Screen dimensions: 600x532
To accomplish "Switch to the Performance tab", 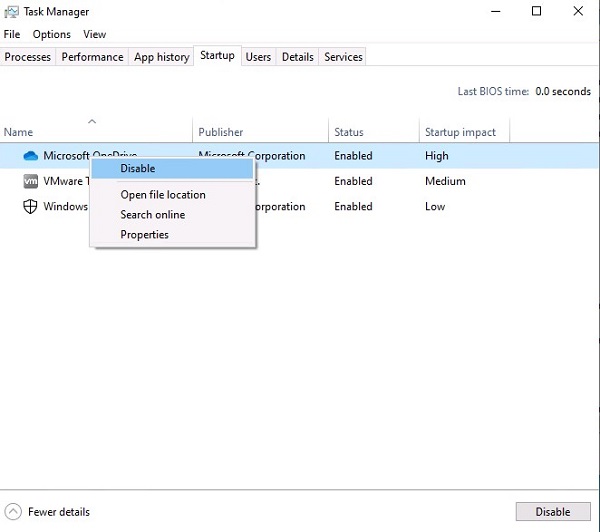I will [x=92, y=57].
